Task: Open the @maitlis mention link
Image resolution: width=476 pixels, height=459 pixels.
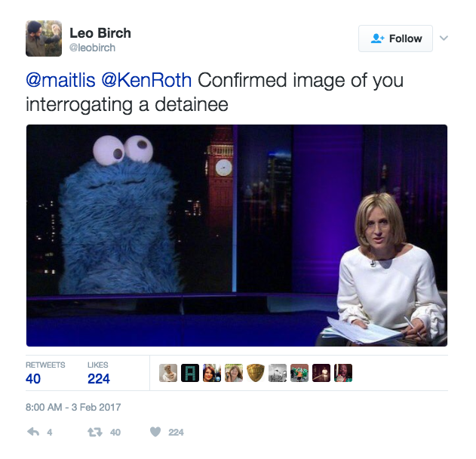Action: [x=60, y=80]
